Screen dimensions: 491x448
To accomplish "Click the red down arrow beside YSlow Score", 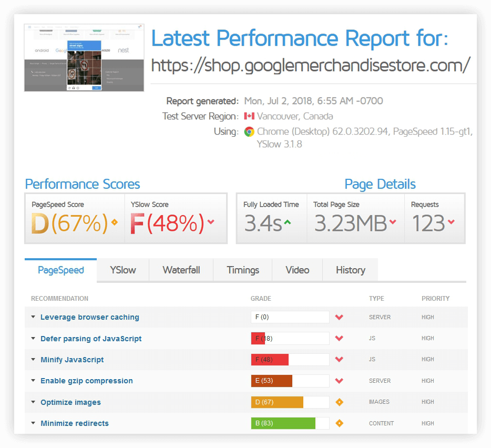I will 211,222.
